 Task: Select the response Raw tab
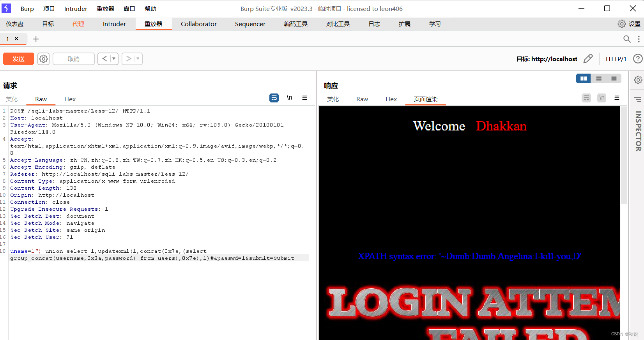[x=362, y=99]
